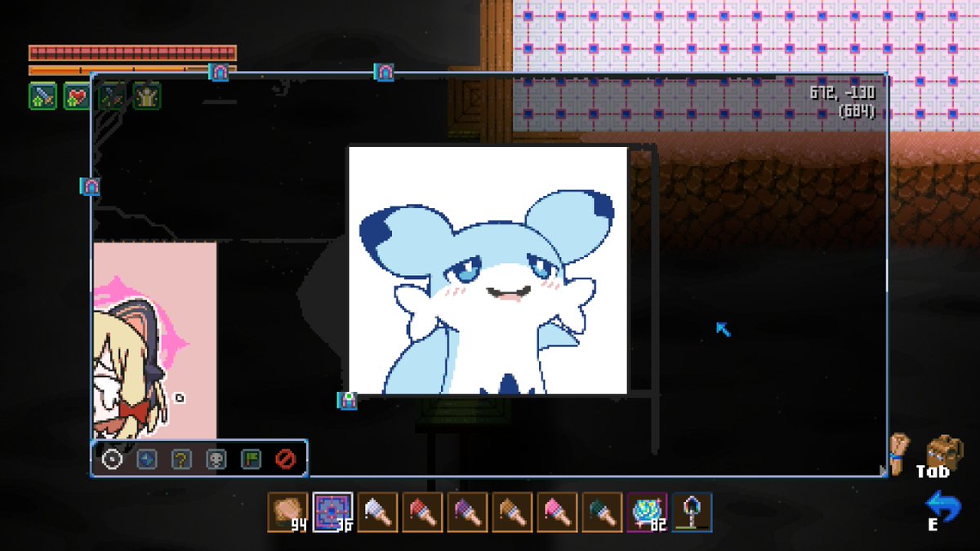Click the map coordinates text 672, -130

(x=843, y=94)
